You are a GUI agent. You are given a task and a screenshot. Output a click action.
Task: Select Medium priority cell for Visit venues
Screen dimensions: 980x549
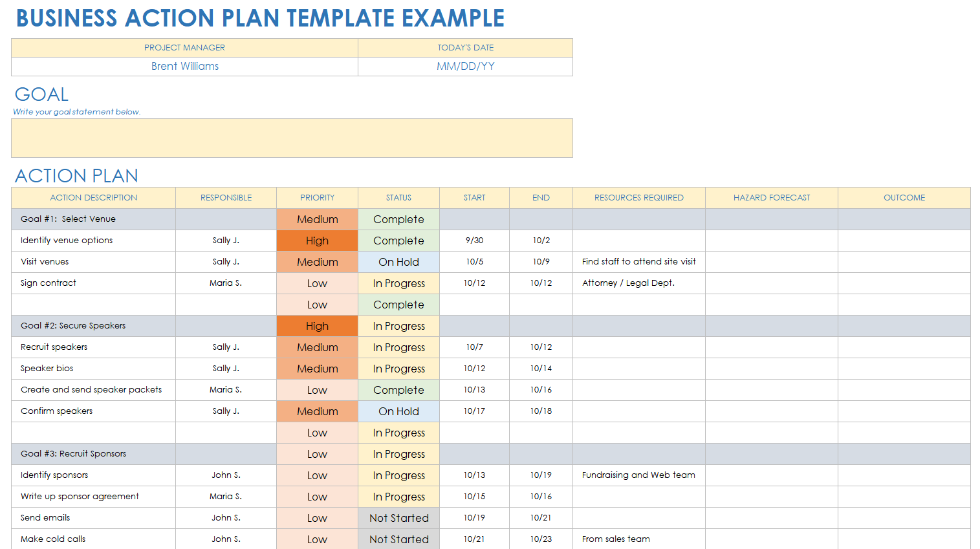(317, 262)
